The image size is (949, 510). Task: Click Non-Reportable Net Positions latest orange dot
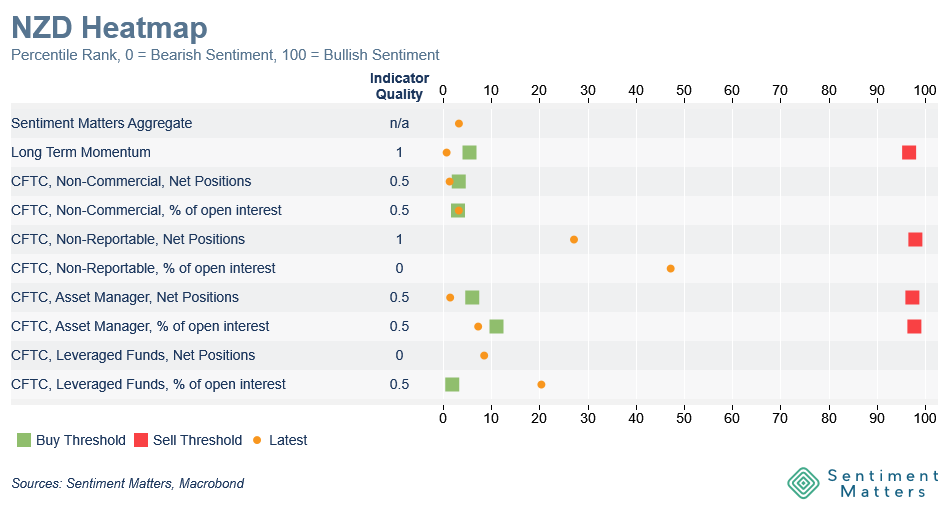pyautogui.click(x=574, y=240)
